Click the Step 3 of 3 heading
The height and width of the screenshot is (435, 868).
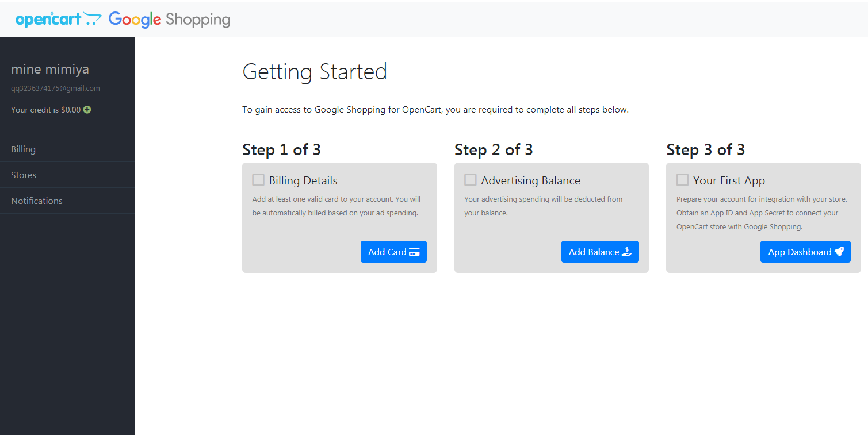(x=705, y=150)
